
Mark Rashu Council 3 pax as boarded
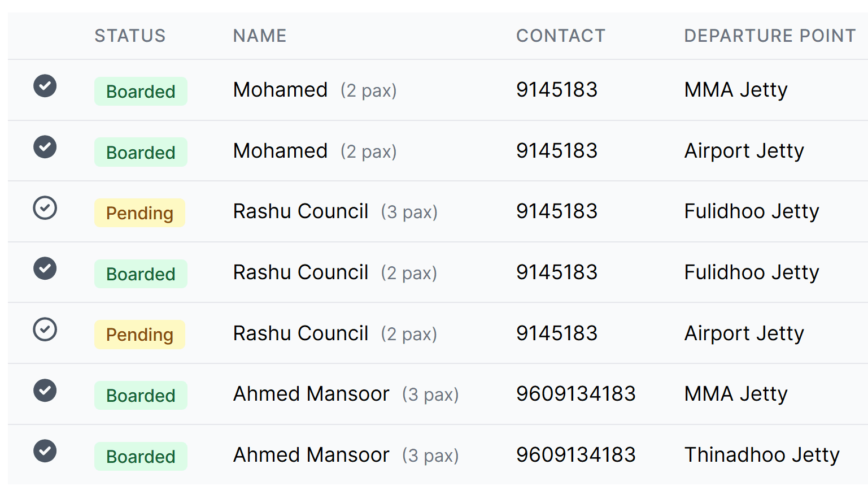pyautogui.click(x=45, y=208)
